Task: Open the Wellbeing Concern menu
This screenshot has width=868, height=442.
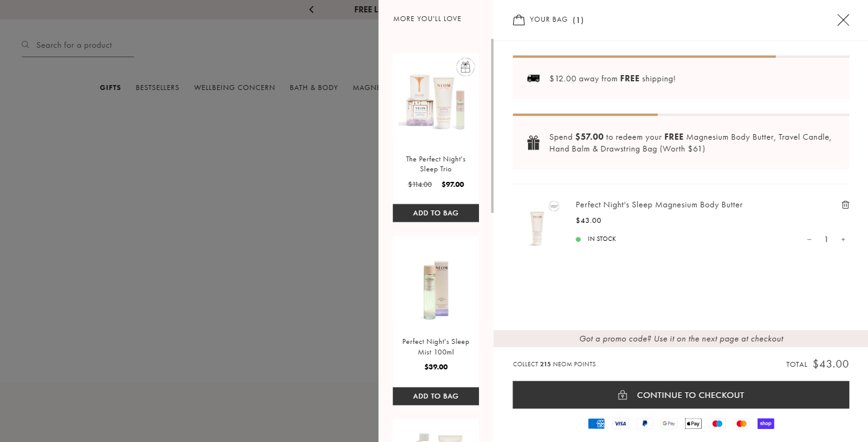Action: tap(235, 88)
